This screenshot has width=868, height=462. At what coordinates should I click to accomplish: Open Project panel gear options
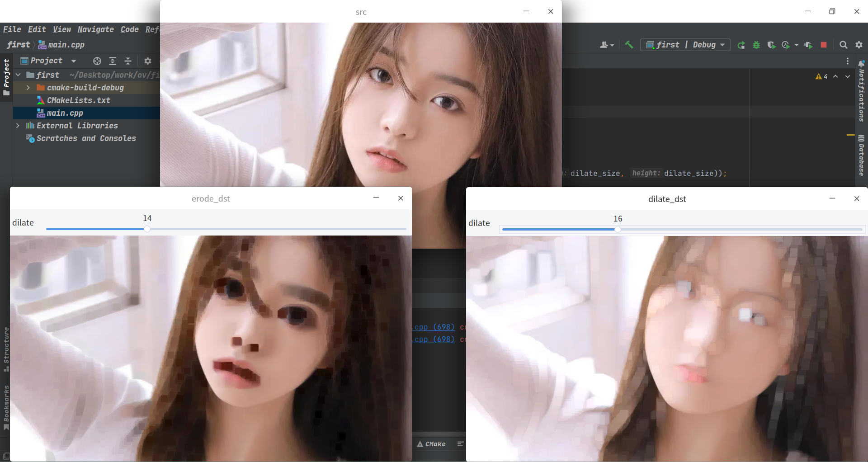coord(148,61)
